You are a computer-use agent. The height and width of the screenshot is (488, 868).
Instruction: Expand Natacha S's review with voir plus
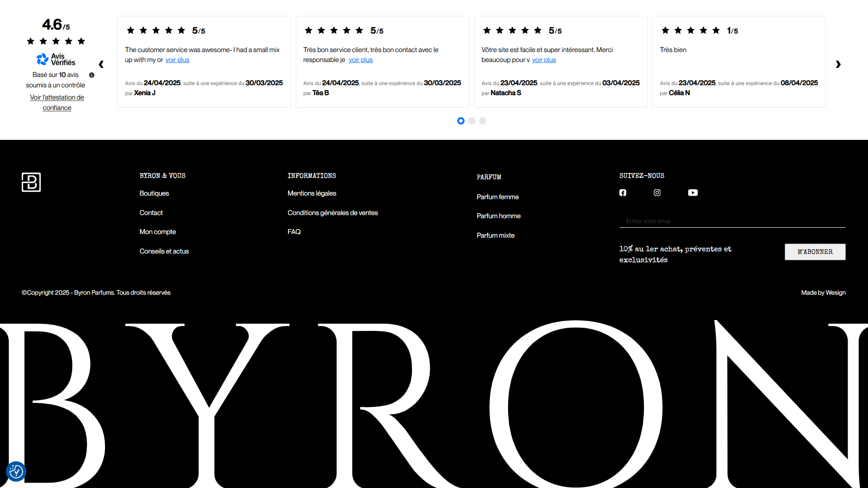click(x=544, y=60)
